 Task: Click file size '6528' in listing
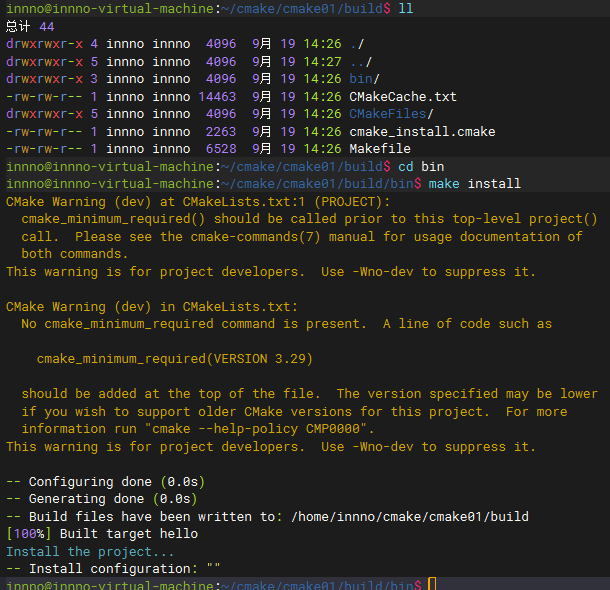tap(221, 149)
